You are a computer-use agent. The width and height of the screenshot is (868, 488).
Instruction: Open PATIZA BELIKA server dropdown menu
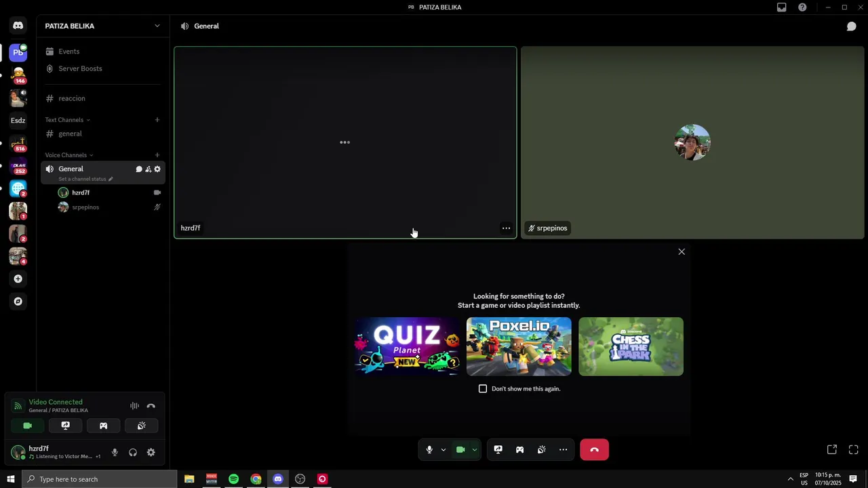[157, 26]
